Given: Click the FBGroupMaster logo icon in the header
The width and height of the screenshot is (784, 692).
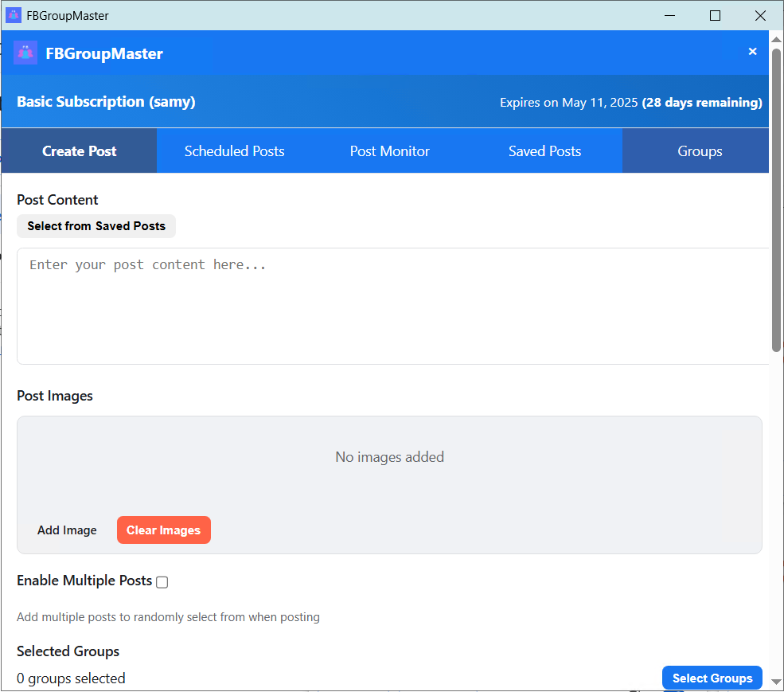Looking at the screenshot, I should tap(25, 52).
